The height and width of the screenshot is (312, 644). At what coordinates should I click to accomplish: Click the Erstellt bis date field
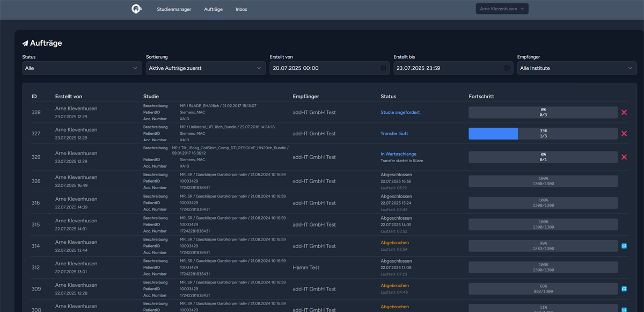[448, 68]
